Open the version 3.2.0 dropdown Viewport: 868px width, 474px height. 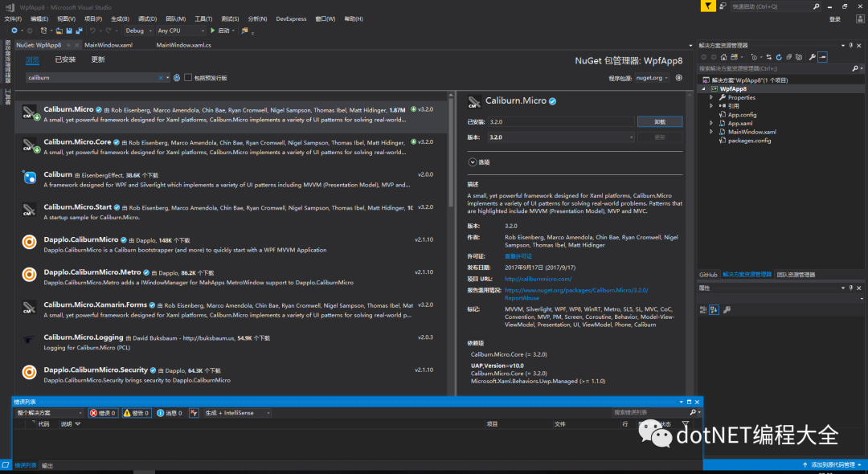coord(561,137)
